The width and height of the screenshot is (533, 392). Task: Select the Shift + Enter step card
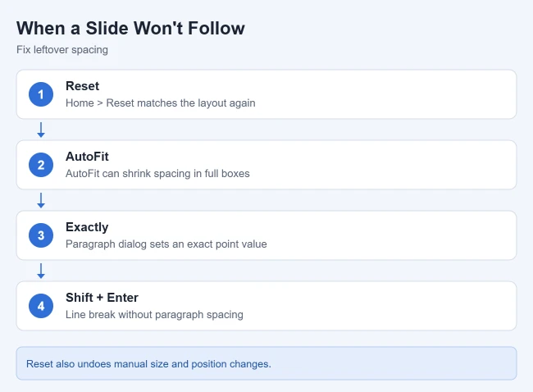click(x=266, y=306)
